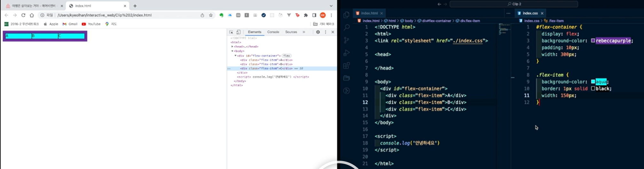The image size is (644, 169).
Task: Go back in Chrome browser history
Action: [6, 15]
